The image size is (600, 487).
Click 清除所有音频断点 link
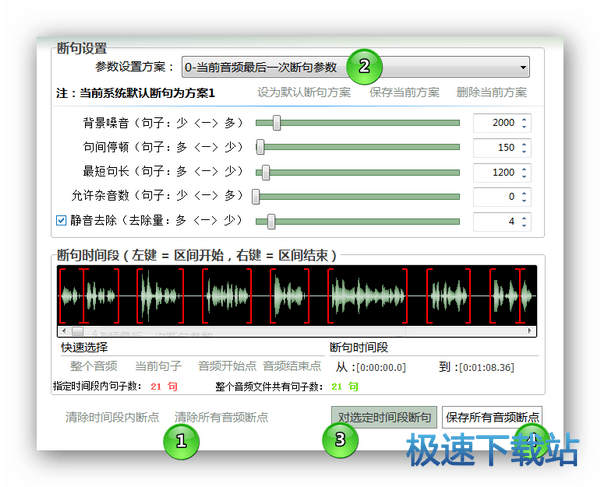(221, 417)
